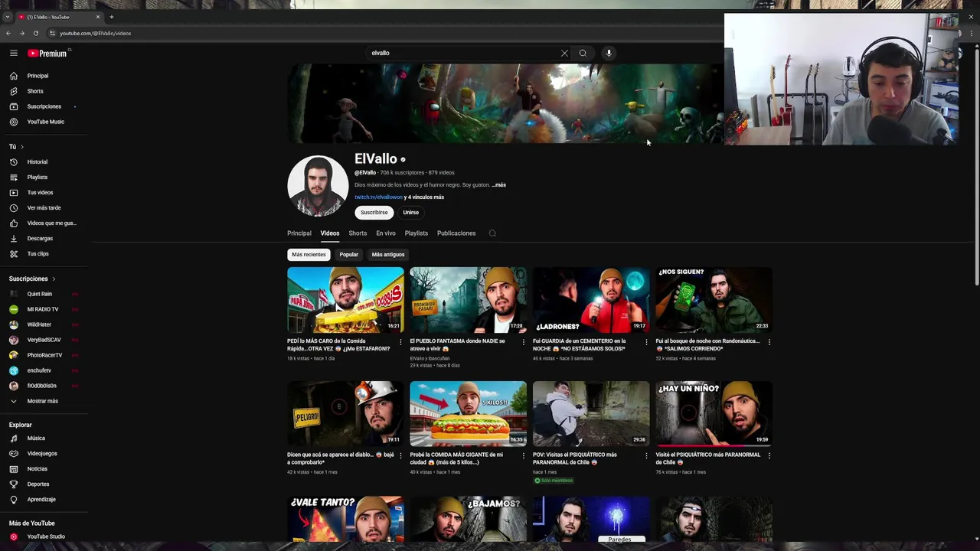Open VeryBadSCAV subscription channel
The image size is (980, 551).
pyautogui.click(x=44, y=340)
